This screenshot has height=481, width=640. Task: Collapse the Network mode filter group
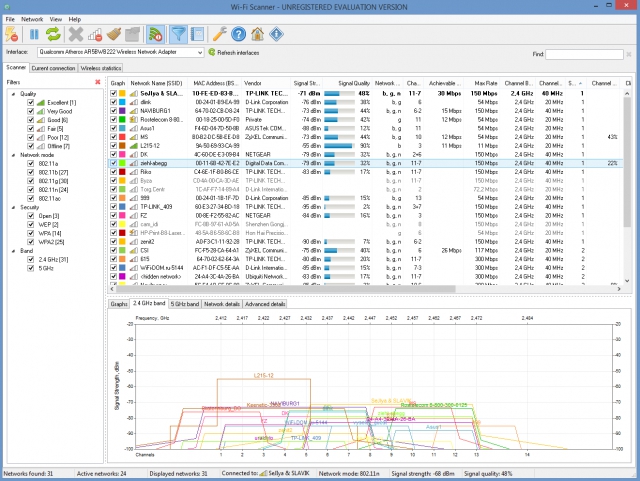pos(13,155)
